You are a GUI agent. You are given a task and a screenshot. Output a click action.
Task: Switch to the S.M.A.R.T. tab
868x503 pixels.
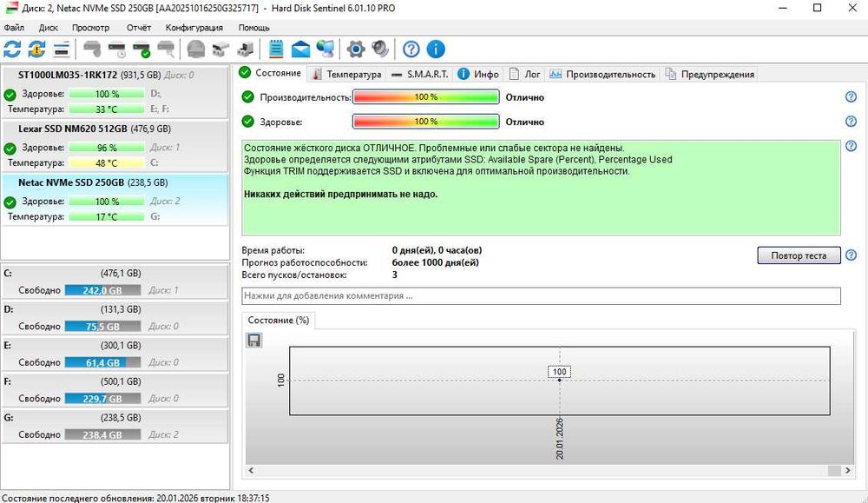419,74
